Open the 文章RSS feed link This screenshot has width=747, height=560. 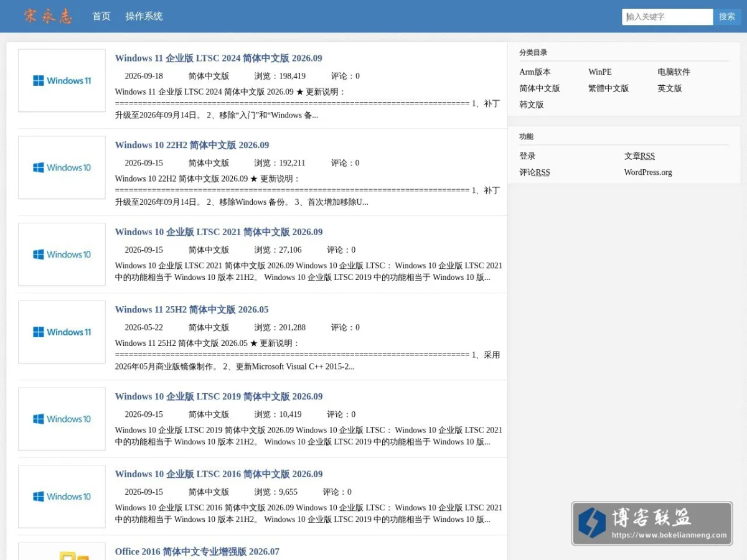[639, 156]
